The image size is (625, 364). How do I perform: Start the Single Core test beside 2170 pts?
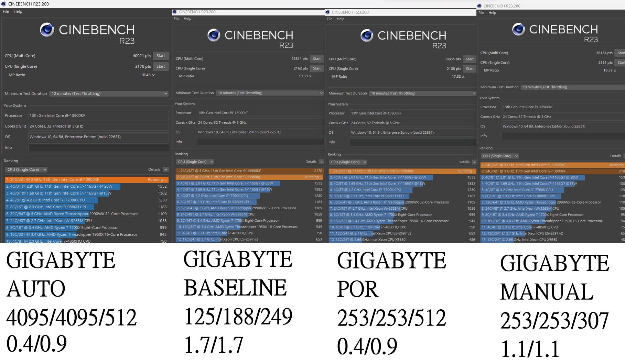161,66
